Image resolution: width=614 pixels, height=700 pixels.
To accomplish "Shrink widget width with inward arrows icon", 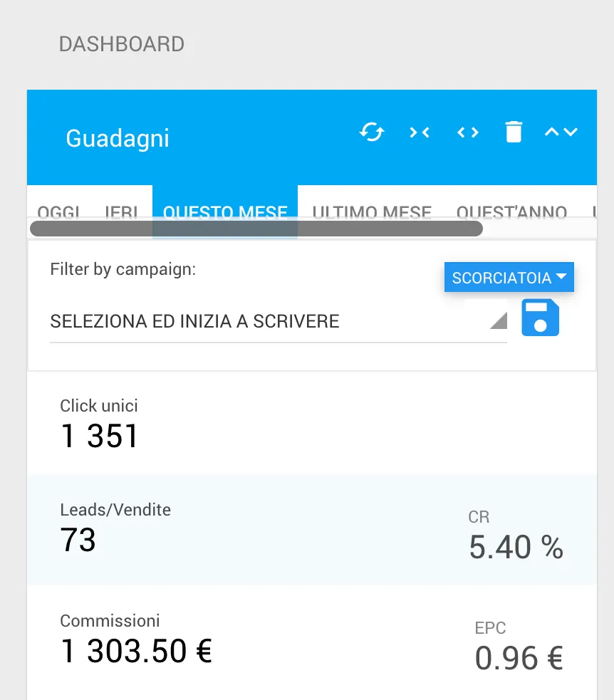I will 420,132.
